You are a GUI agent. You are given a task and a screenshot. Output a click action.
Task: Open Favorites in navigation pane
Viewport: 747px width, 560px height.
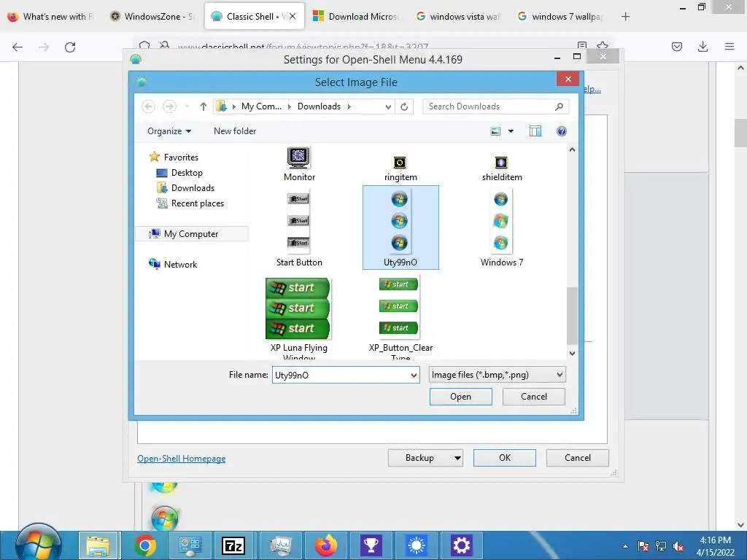click(x=174, y=157)
